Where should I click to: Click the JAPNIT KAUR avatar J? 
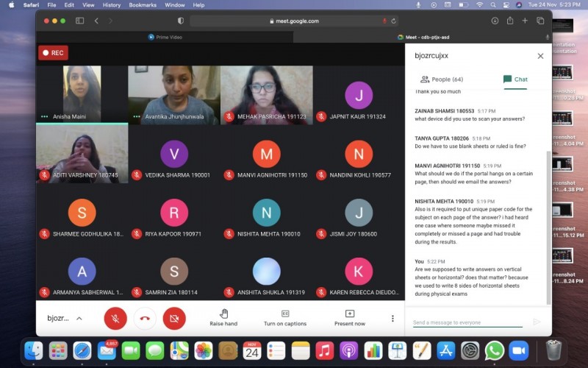pyautogui.click(x=359, y=95)
